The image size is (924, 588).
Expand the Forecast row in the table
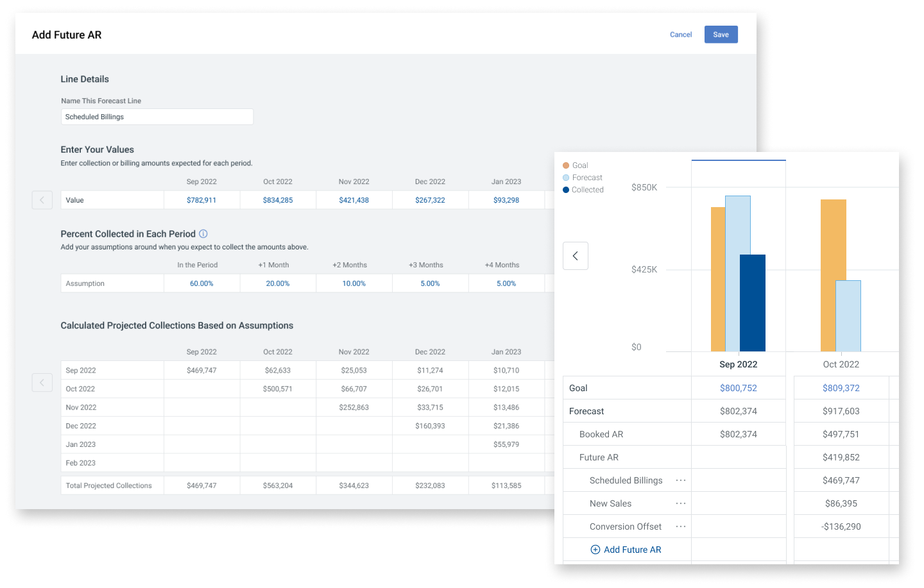click(x=586, y=411)
